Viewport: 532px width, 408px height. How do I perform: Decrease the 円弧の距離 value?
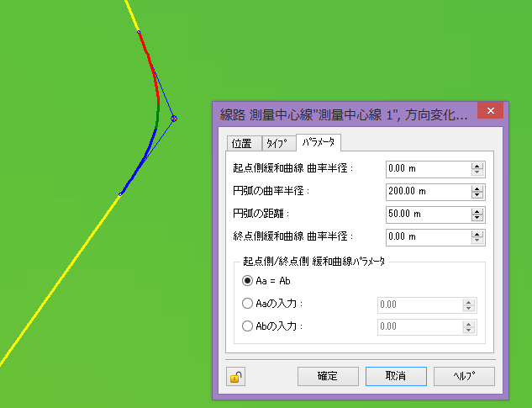(x=477, y=218)
